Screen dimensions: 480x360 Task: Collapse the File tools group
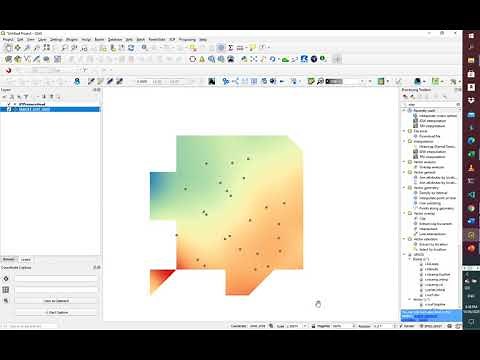[404, 131]
